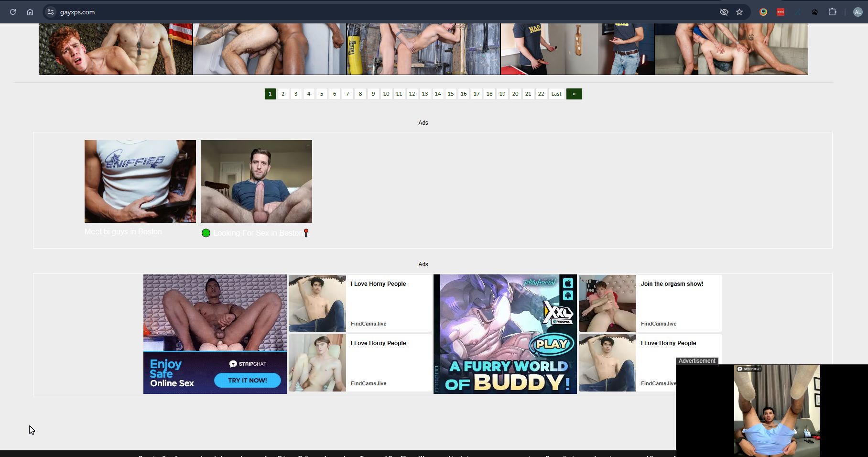Image resolution: width=868 pixels, height=457 pixels.
Task: Reload the current page
Action: pos(13,12)
